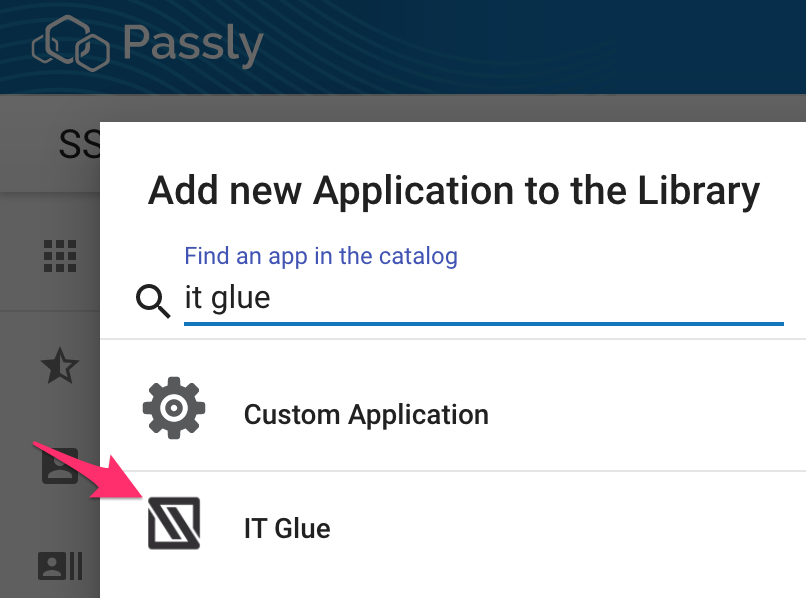The image size is (806, 598).
Task: Click the IT Glue logo icon
Action: click(x=174, y=523)
